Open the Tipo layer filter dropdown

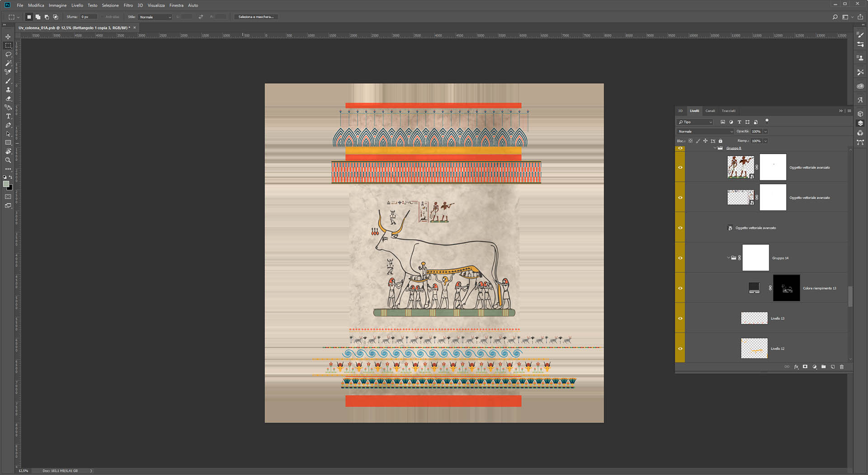(x=695, y=122)
